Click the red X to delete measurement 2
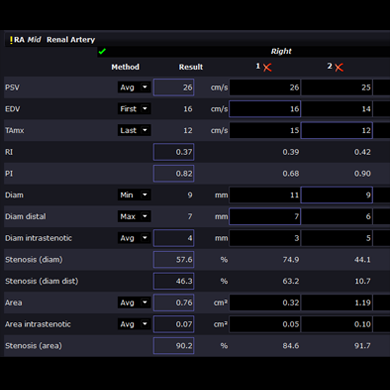Screen dimensions: 390x390 coord(339,68)
